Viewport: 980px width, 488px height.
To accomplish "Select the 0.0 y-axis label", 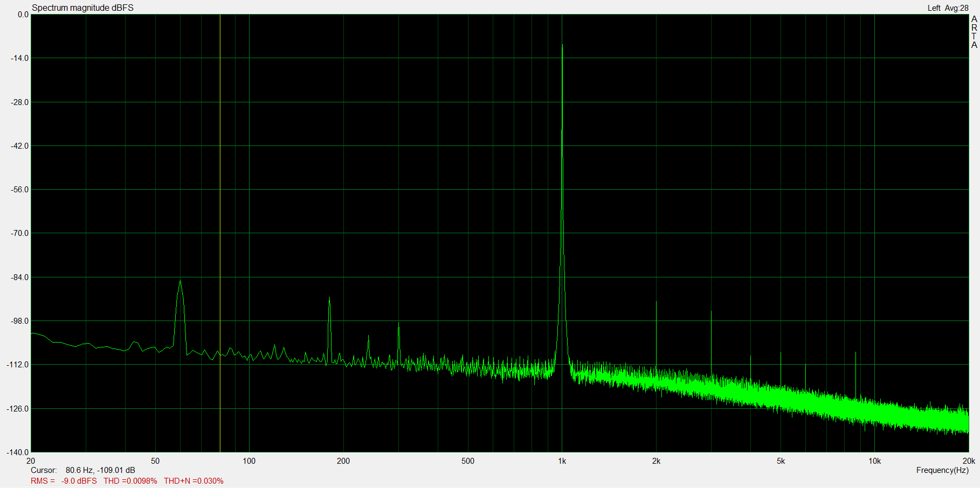I will (x=23, y=15).
